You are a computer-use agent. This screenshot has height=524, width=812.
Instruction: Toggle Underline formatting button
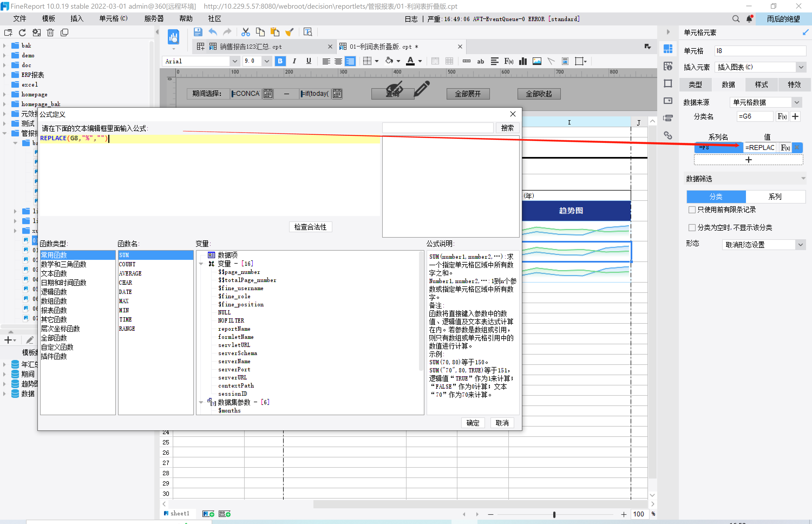pos(309,61)
